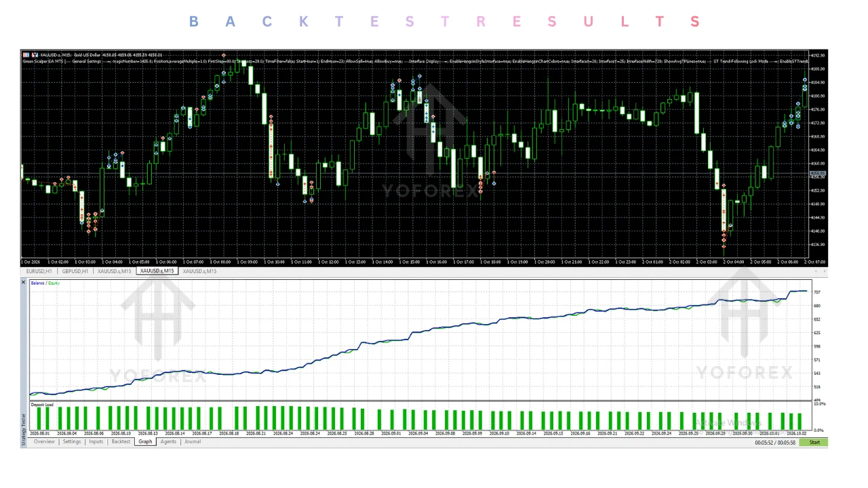Open the GBPUSD,H1 chart tab
Image resolution: width=868 pixels, height=488 pixels.
75,271
